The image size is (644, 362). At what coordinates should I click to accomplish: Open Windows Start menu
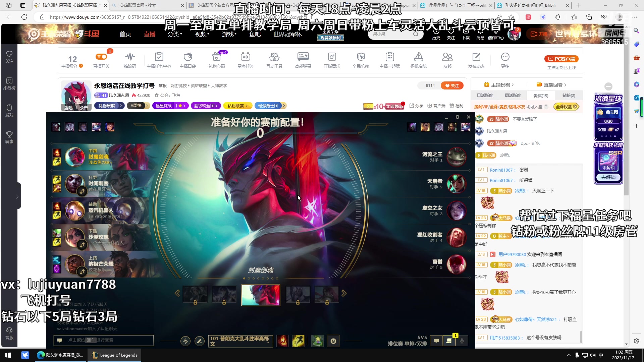8,355
